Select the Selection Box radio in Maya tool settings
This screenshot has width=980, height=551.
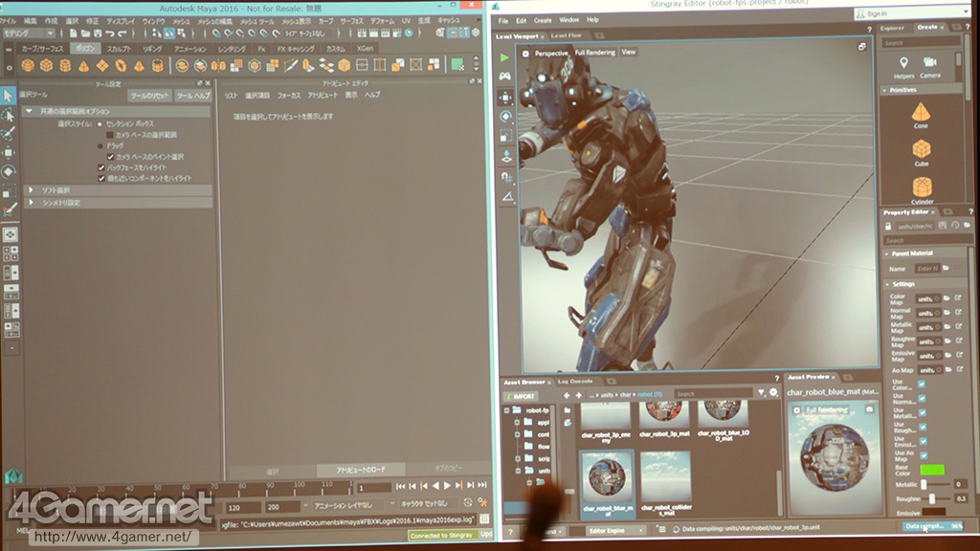[100, 123]
